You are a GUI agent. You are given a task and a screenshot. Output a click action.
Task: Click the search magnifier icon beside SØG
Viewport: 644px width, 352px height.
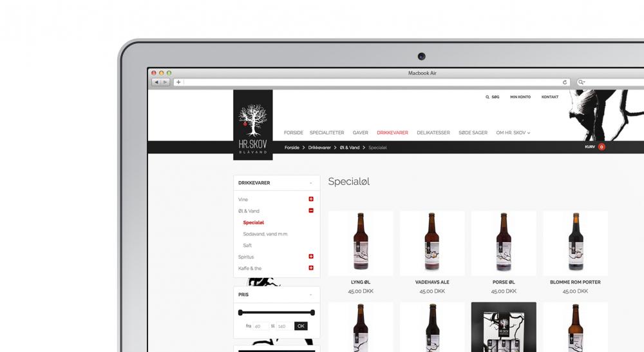pos(488,97)
